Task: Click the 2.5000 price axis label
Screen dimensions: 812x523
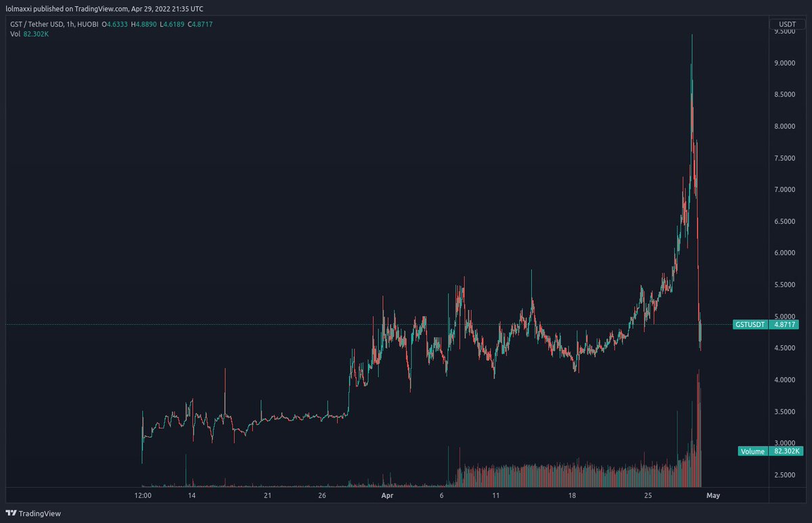Action: click(x=784, y=475)
